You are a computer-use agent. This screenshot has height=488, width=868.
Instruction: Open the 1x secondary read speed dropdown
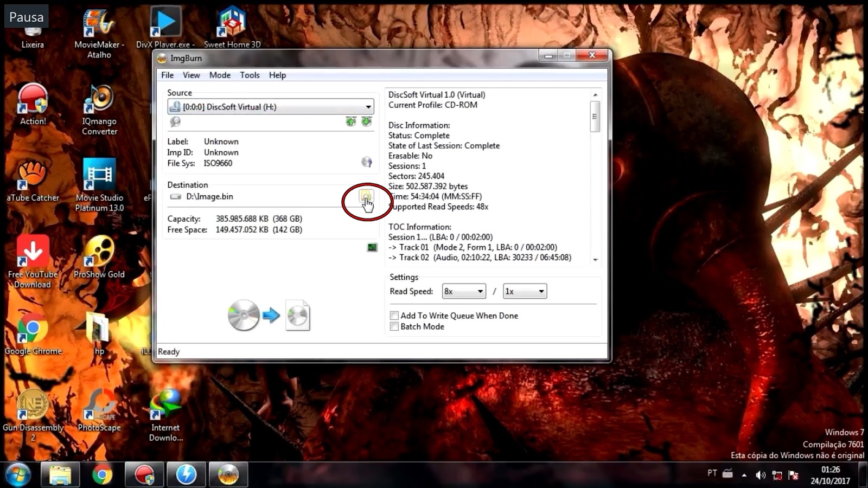pos(525,291)
